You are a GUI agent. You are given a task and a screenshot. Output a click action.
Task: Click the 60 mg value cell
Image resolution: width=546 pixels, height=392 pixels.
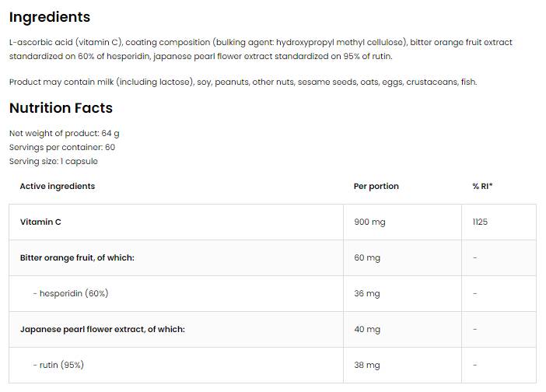coord(367,257)
